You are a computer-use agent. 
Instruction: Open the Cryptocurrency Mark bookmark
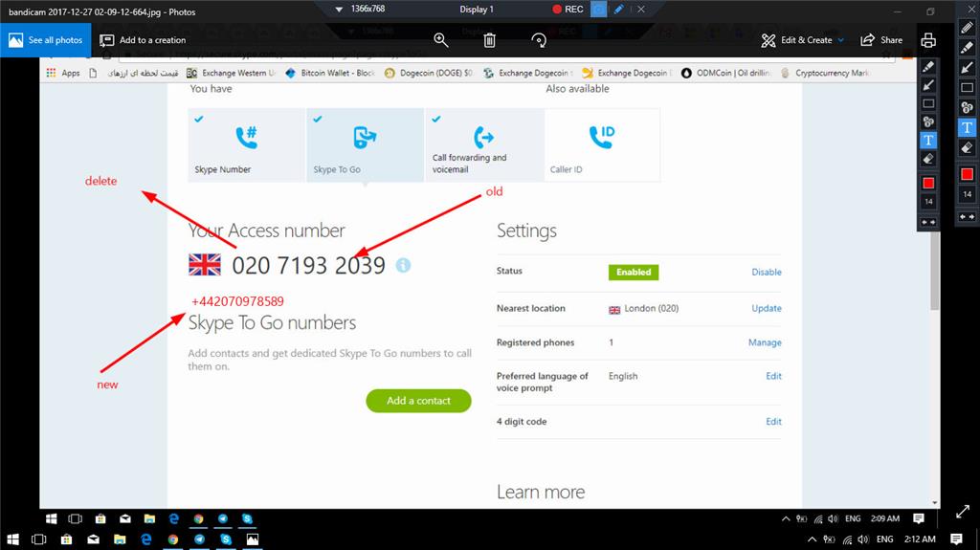coord(824,73)
